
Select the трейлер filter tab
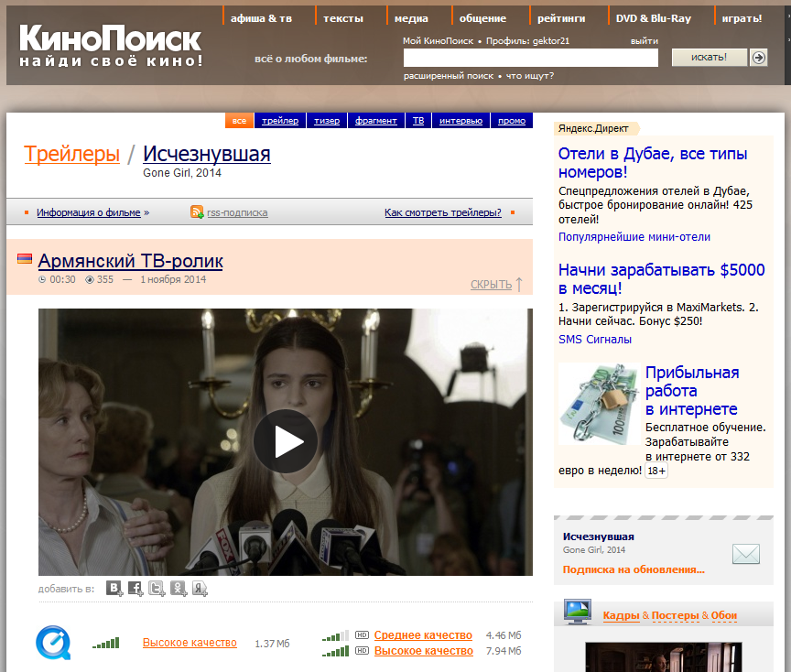[280, 121]
